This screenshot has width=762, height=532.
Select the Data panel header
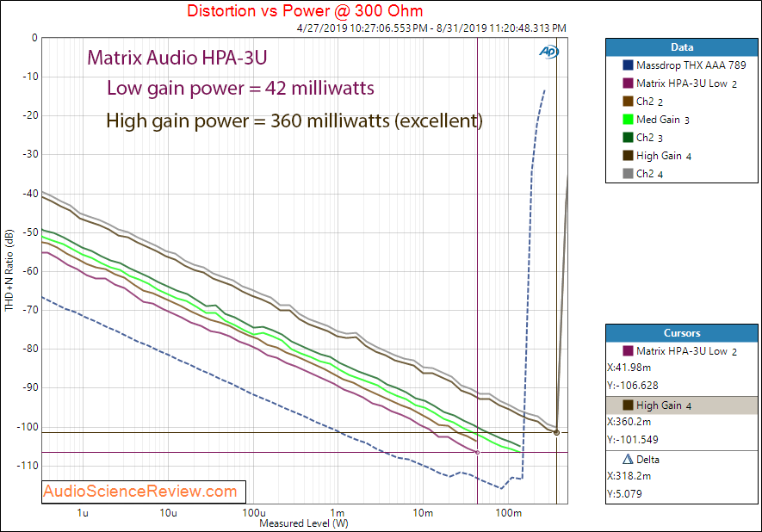coord(682,47)
